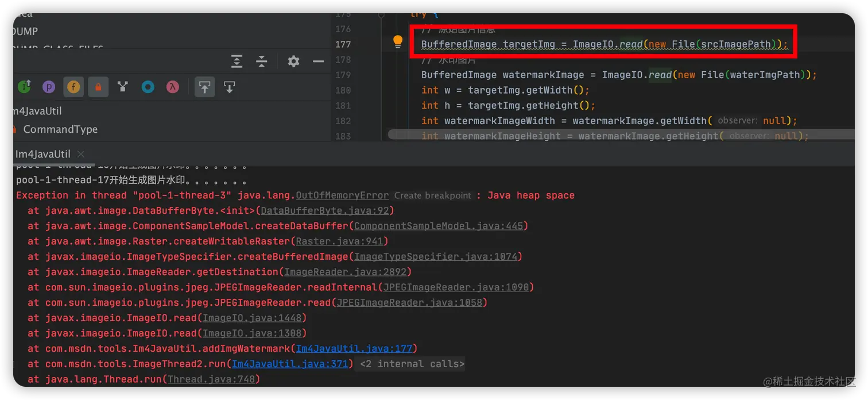Click 'Java heap space' error text
The image size is (868, 400).
[531, 195]
